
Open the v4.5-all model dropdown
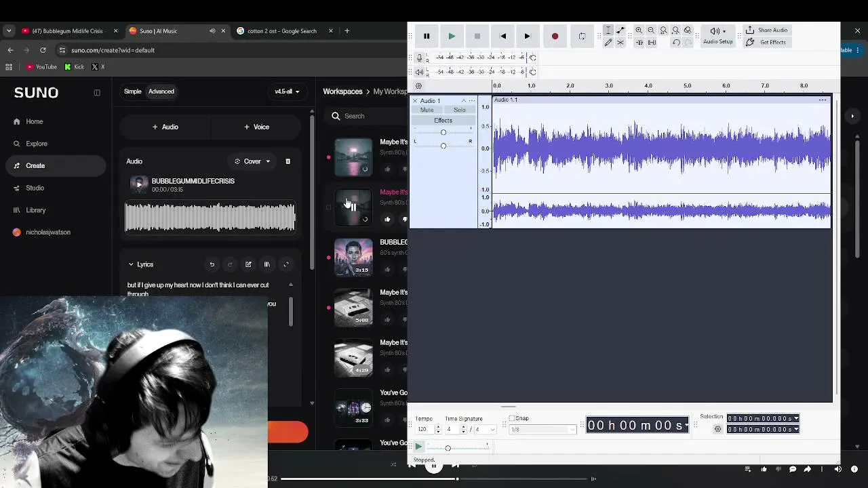(x=287, y=91)
